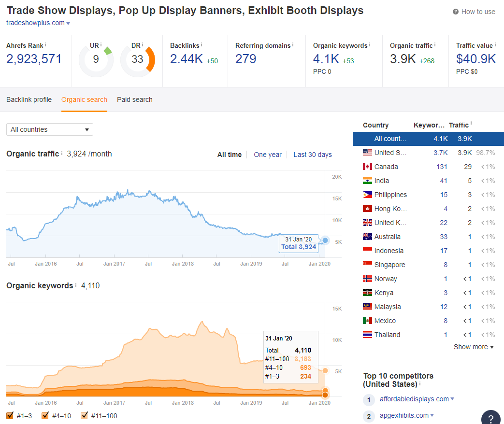Image resolution: width=504 pixels, height=424 pixels.
Task: Click the Organic keywords metric info icon
Action: pyautogui.click(x=370, y=45)
